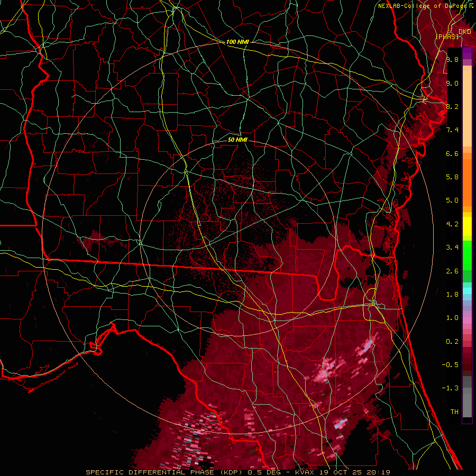Click the 9.0 legend value
This screenshot has width=476, height=476.
[x=452, y=83]
